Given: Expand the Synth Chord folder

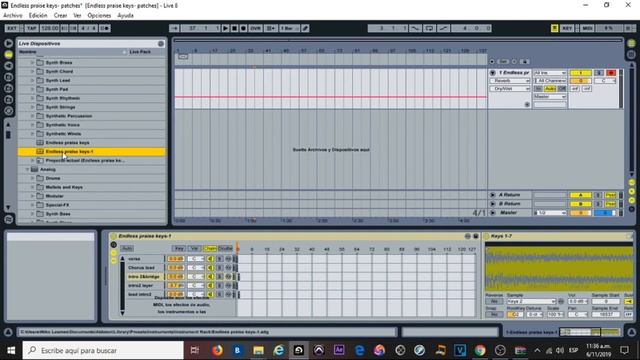Looking at the screenshot, I should (x=32, y=71).
